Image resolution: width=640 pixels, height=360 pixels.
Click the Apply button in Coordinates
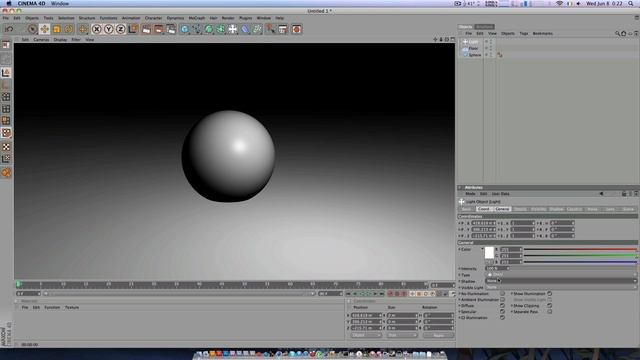point(438,335)
